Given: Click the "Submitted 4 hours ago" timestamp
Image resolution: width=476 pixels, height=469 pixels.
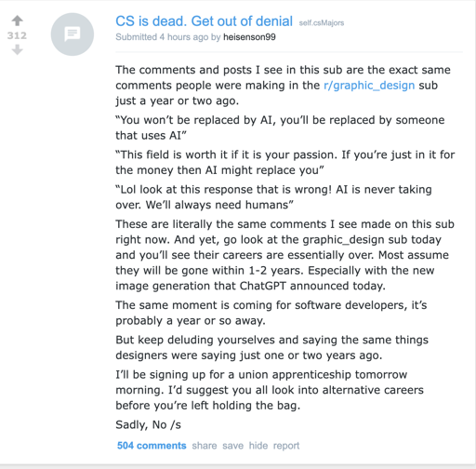Looking at the screenshot, I should click(162, 37).
